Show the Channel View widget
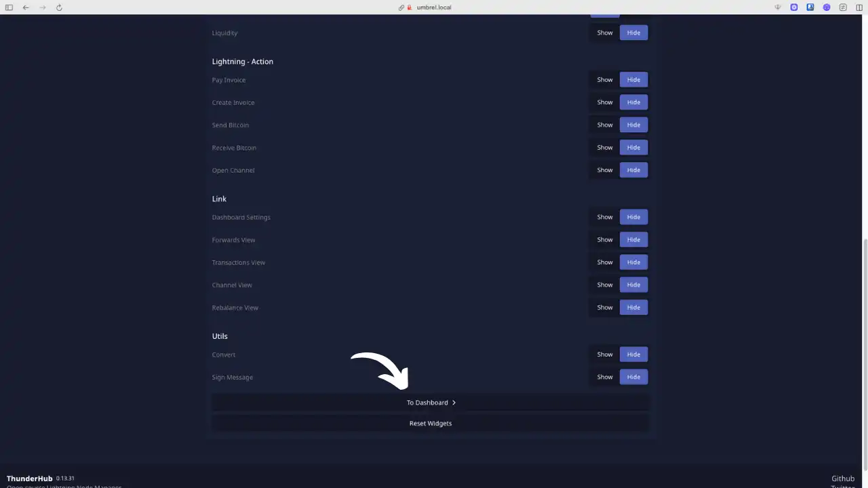Viewport: 868px width, 488px height. (605, 285)
